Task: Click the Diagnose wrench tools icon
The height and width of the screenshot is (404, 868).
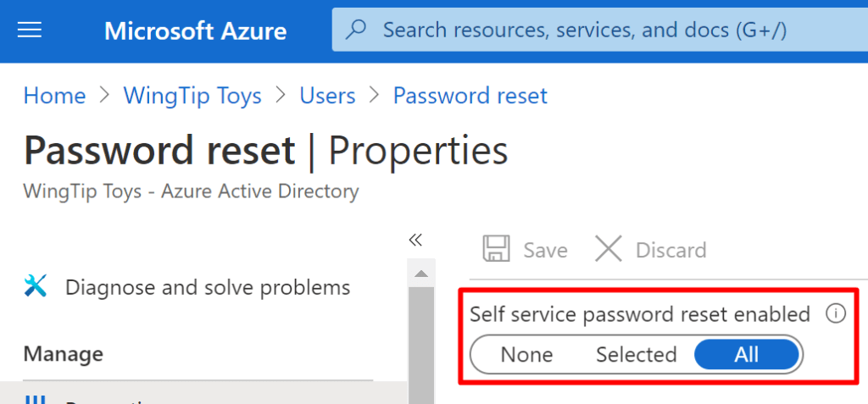Action: (36, 287)
